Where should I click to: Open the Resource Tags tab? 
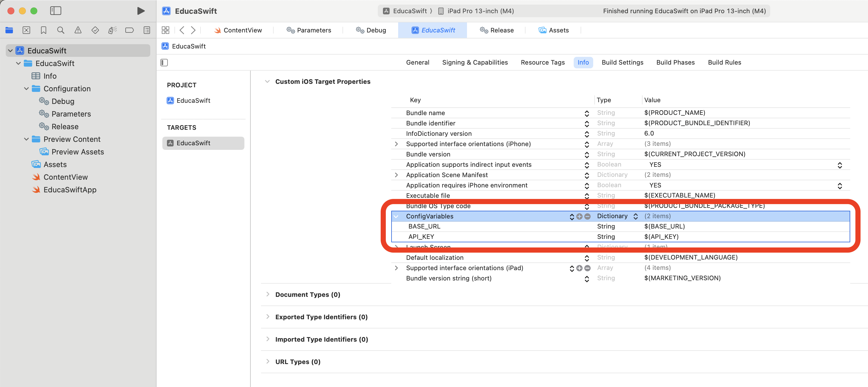coord(542,62)
